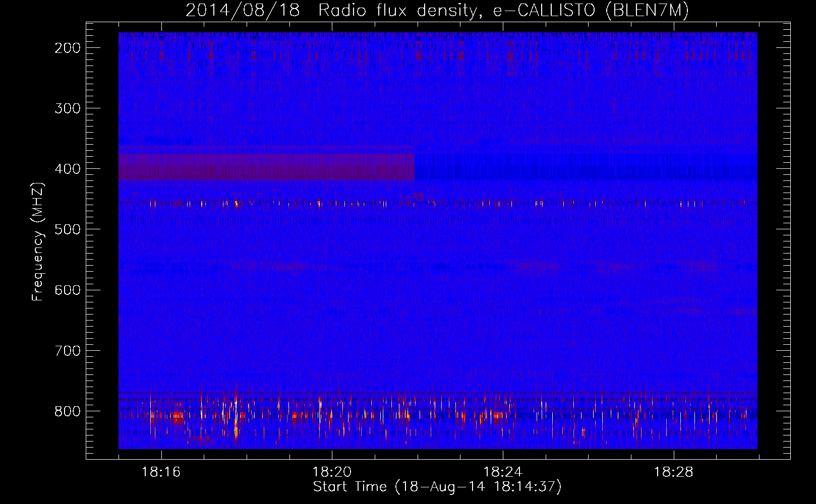Viewport: 816px width, 504px height.
Task: Click the 500 frequency tick label
Action: [68, 229]
